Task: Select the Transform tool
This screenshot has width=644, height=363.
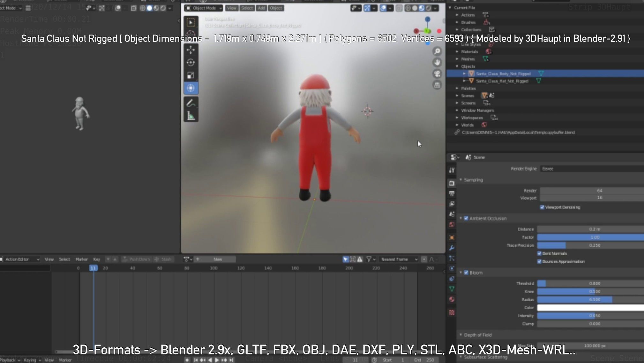Action: [x=191, y=88]
